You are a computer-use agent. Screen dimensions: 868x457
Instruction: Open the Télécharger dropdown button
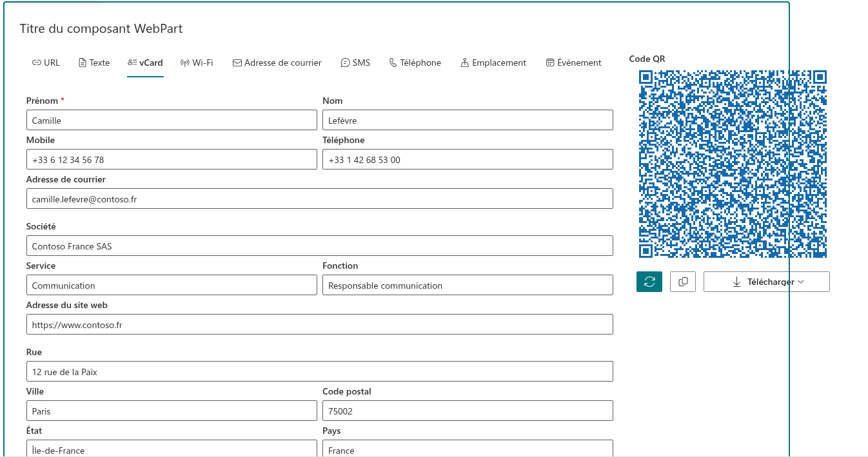[x=767, y=282]
